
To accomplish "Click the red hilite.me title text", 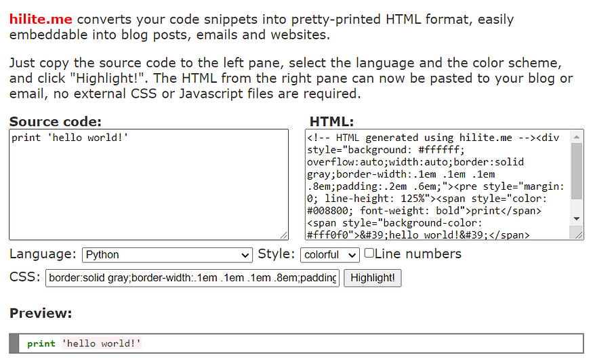I will 41,19.
